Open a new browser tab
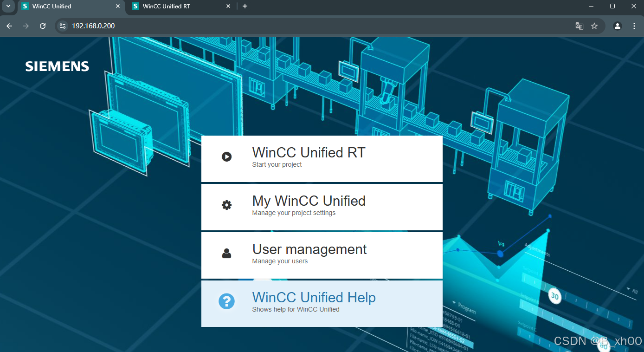Screen dimensions: 644x352 (245, 7)
